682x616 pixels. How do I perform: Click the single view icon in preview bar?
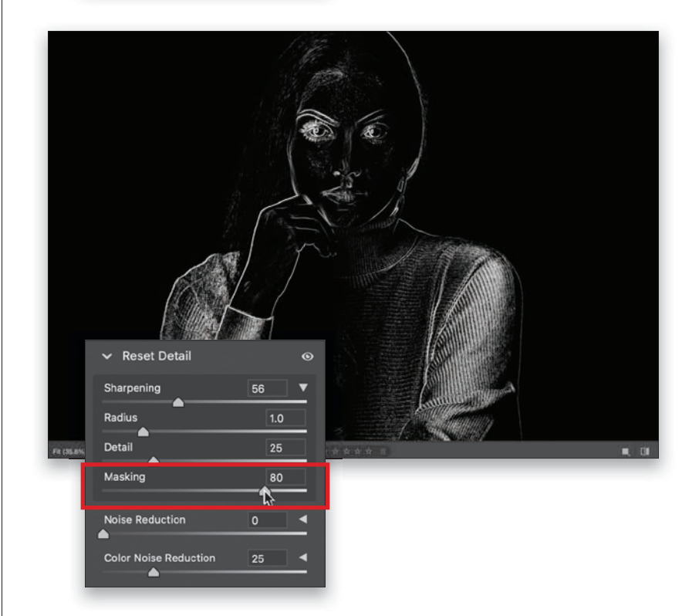coord(626,451)
